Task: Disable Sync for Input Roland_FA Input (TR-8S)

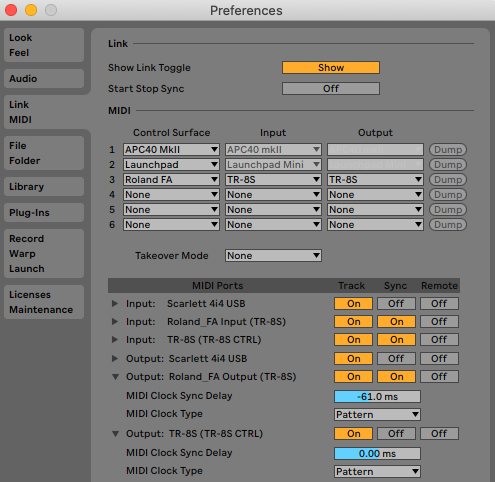Action: 396,322
